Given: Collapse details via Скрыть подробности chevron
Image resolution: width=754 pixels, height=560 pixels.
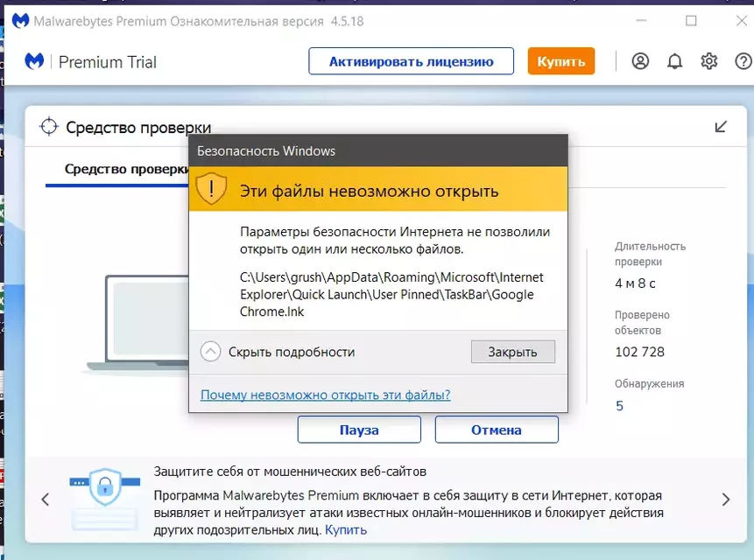Looking at the screenshot, I should (x=211, y=352).
